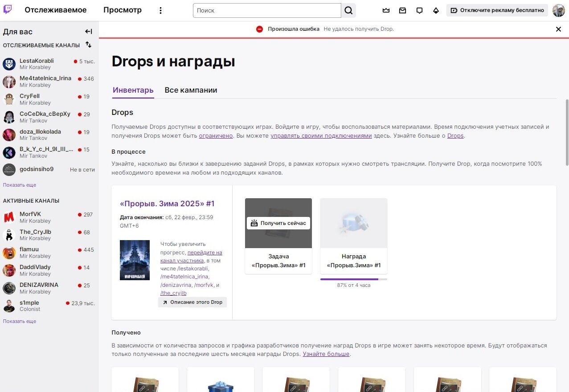Open Prime loot crown icon

[x=386, y=10]
